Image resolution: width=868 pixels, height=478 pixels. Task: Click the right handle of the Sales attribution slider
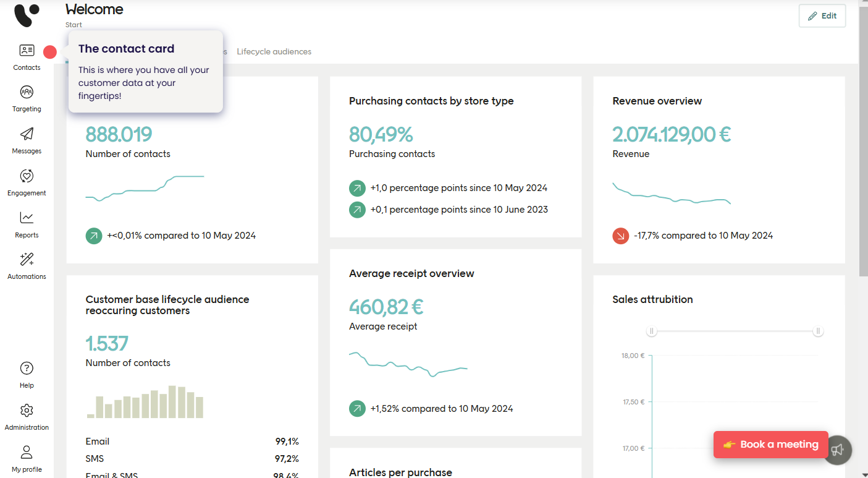pos(818,331)
